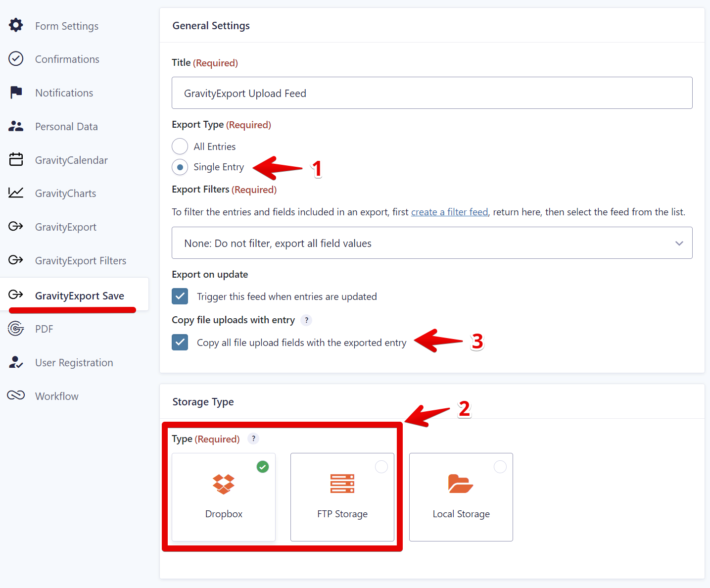
Task: Click Copy all file upload fields label
Action: pyautogui.click(x=302, y=343)
